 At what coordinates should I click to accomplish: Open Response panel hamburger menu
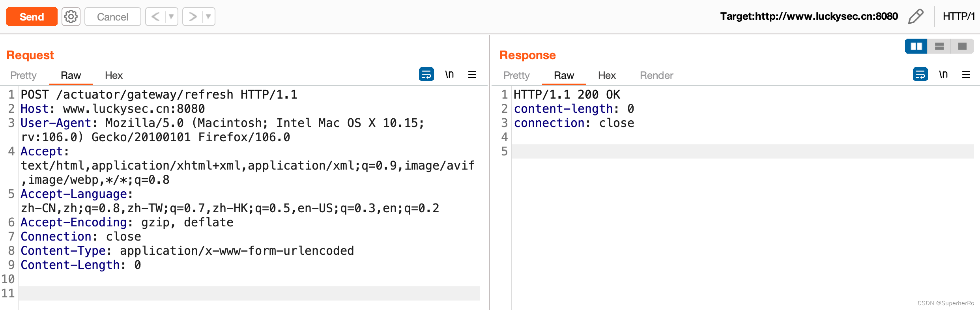point(966,75)
